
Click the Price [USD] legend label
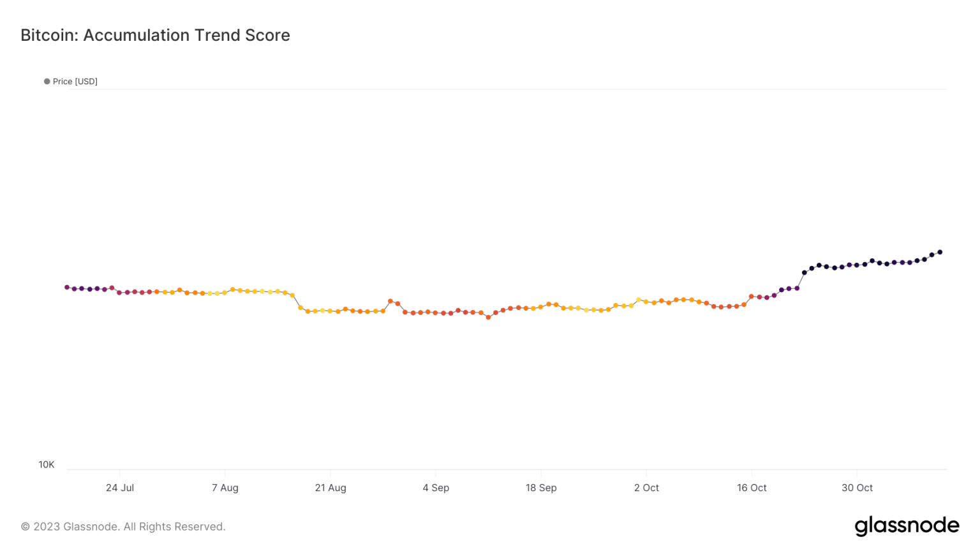(x=75, y=82)
